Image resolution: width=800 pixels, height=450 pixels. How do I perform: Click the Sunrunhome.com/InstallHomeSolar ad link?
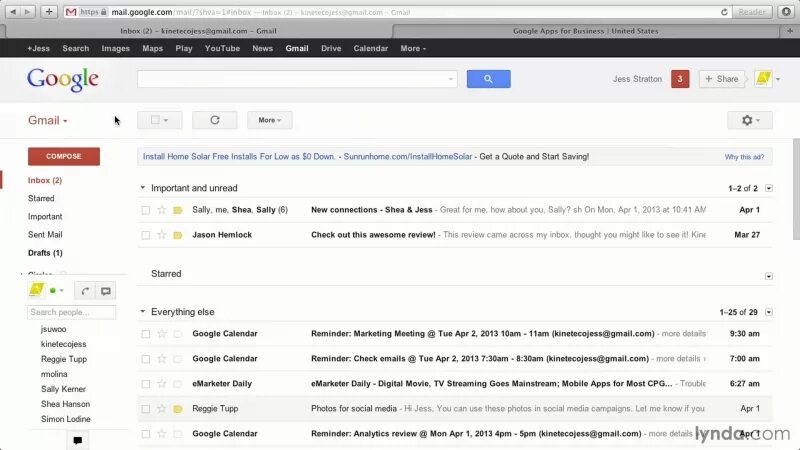[408, 157]
